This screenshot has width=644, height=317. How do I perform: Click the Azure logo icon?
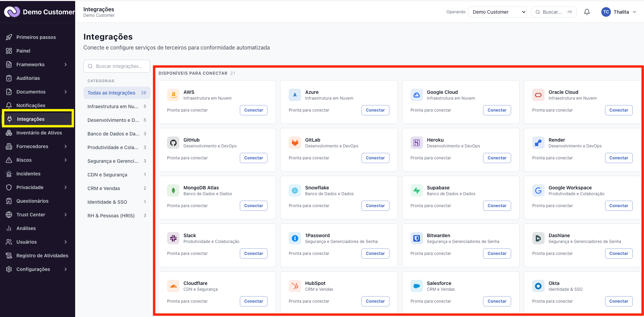pyautogui.click(x=295, y=95)
